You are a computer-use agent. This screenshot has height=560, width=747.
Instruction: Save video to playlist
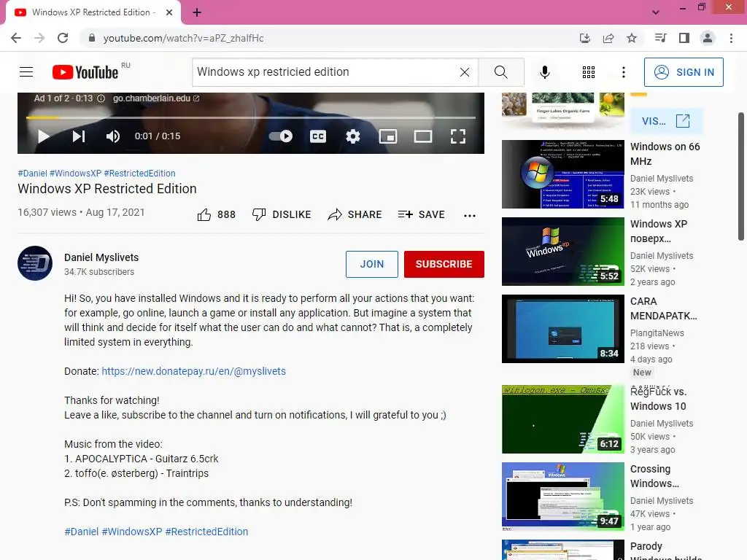tap(421, 215)
